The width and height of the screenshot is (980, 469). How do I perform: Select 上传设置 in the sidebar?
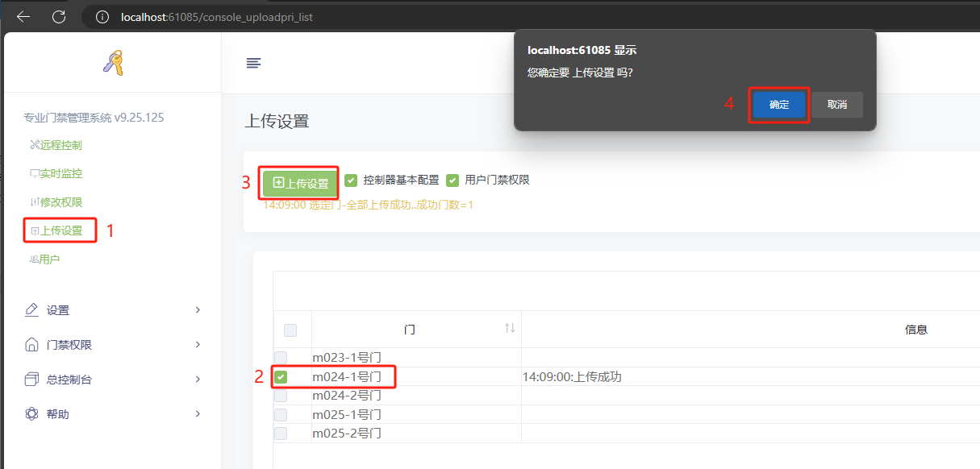point(56,230)
